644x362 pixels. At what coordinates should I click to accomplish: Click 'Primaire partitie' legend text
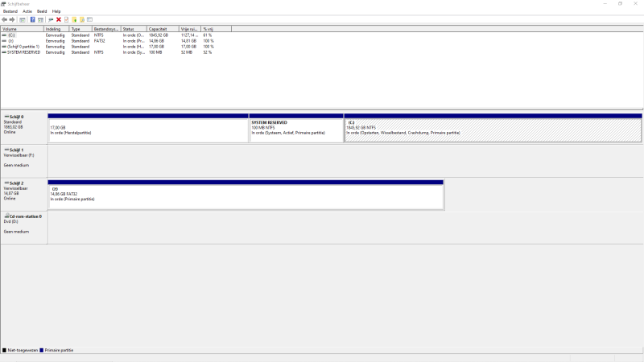[59, 350]
